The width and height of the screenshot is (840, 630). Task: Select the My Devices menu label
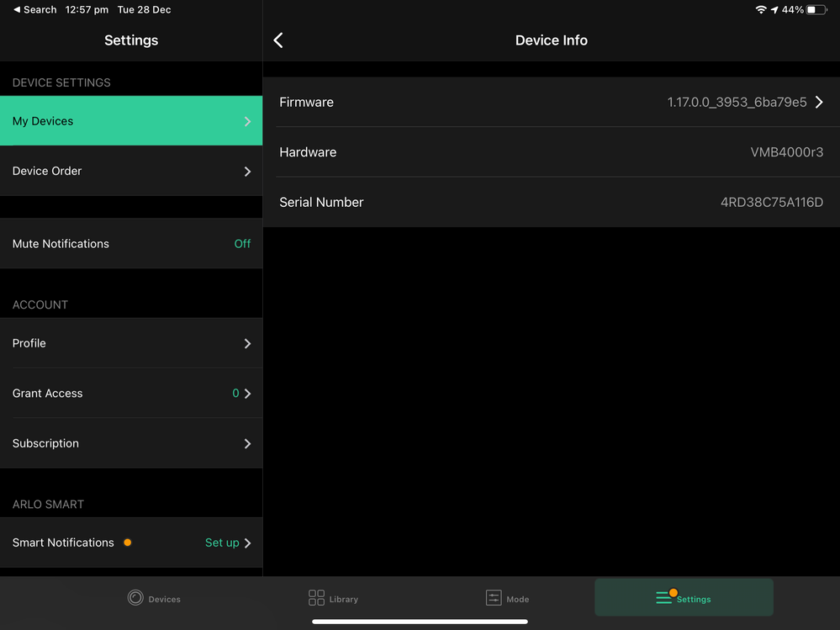click(x=43, y=121)
